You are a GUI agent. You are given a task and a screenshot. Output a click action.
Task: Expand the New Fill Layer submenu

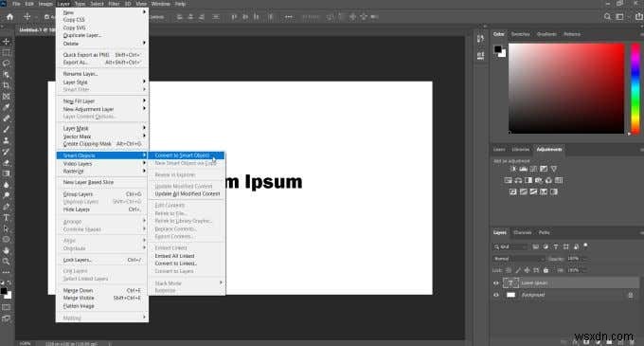[x=102, y=101]
